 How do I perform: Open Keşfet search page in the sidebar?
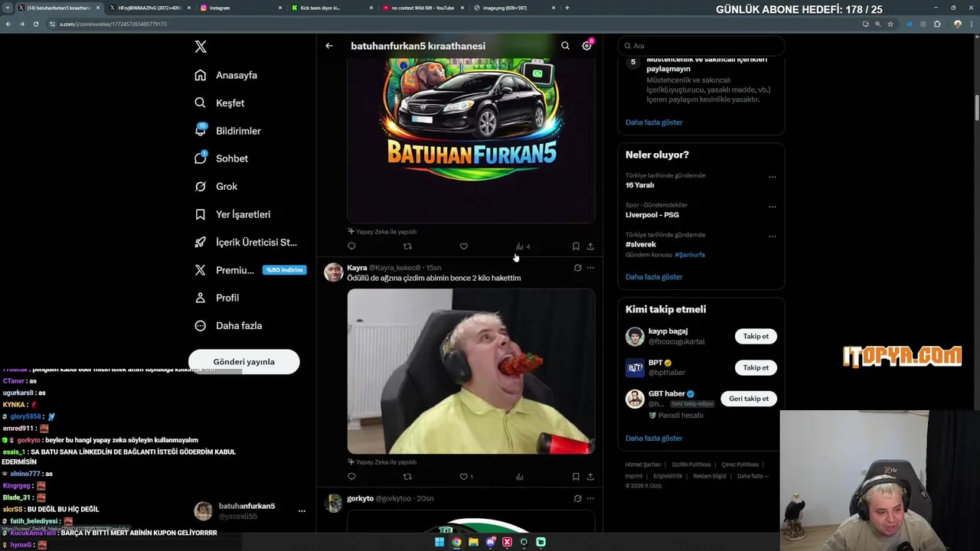coord(220,103)
